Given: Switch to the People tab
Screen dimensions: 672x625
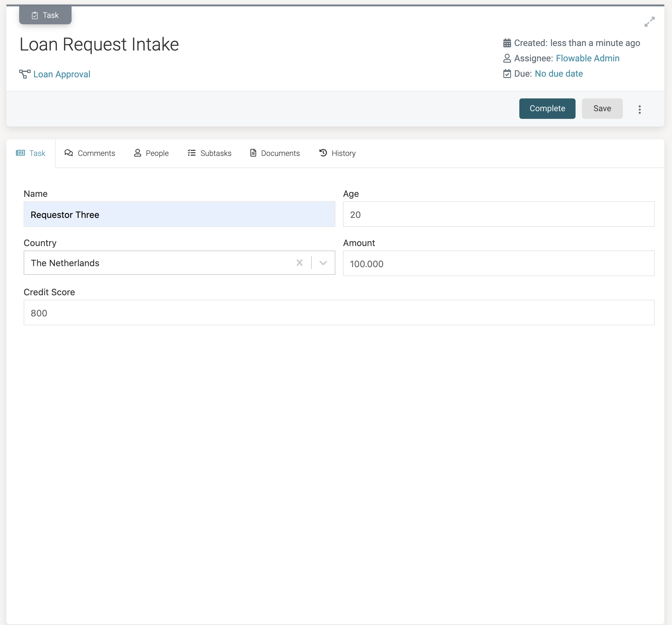Looking at the screenshot, I should 157,153.
